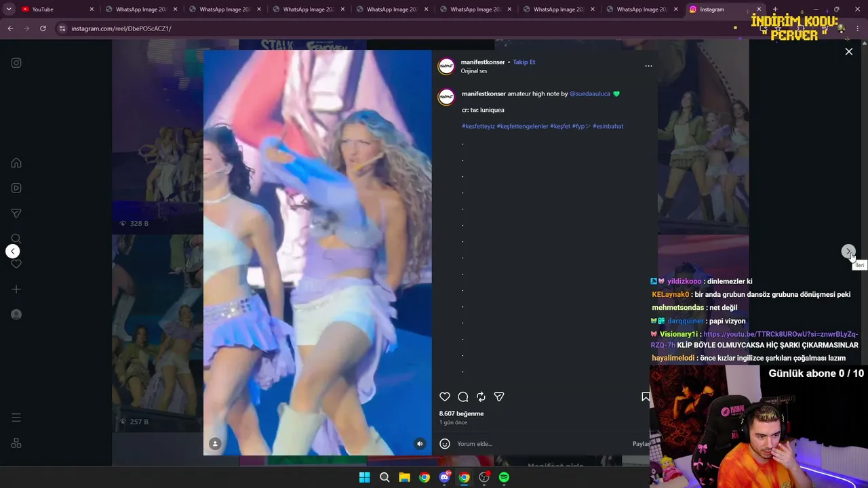Open Direct messages from the sidebar
This screenshot has width=868, height=488.
pyautogui.click(x=16, y=213)
